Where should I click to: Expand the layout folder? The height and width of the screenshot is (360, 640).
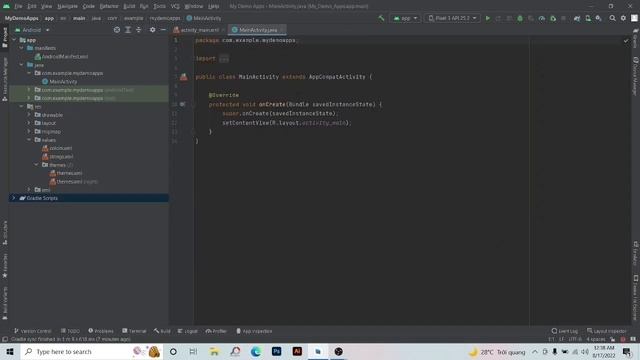pyautogui.click(x=29, y=123)
